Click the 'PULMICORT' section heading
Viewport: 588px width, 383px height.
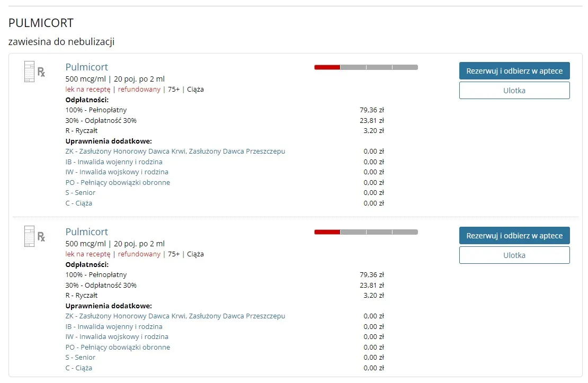41,23
